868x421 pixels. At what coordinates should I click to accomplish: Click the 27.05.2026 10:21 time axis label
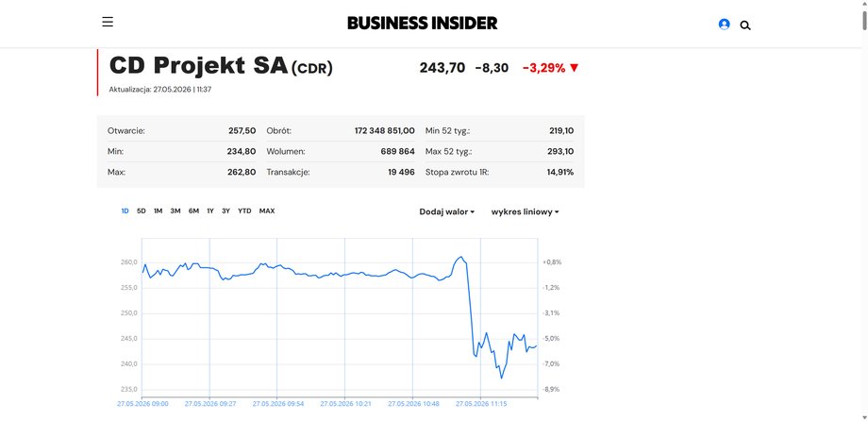(x=346, y=404)
